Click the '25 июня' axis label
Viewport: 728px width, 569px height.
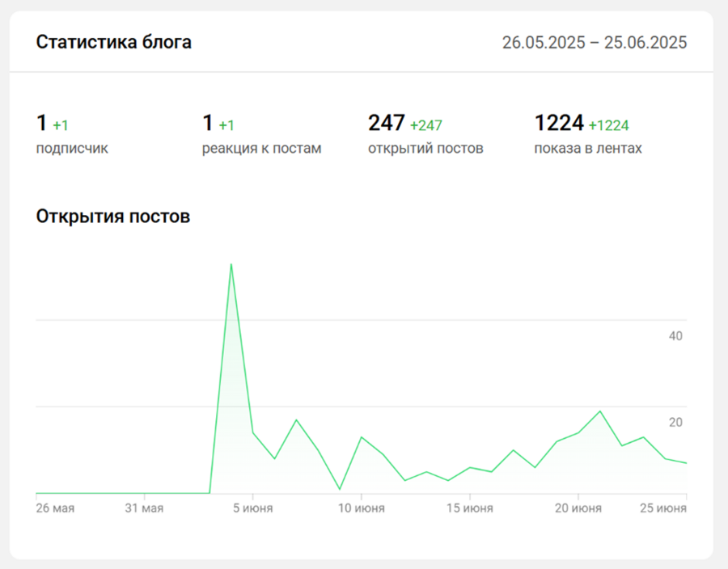click(663, 508)
